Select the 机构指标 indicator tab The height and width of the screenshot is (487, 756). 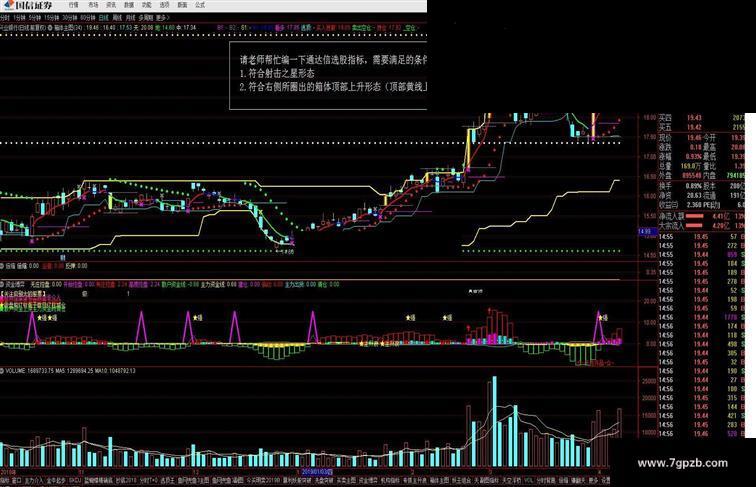point(390,481)
